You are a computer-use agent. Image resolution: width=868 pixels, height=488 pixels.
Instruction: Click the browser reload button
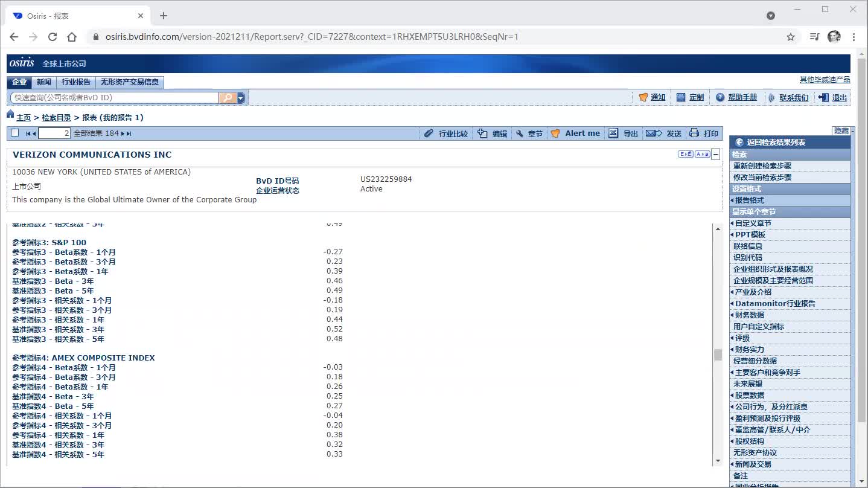pos(53,37)
